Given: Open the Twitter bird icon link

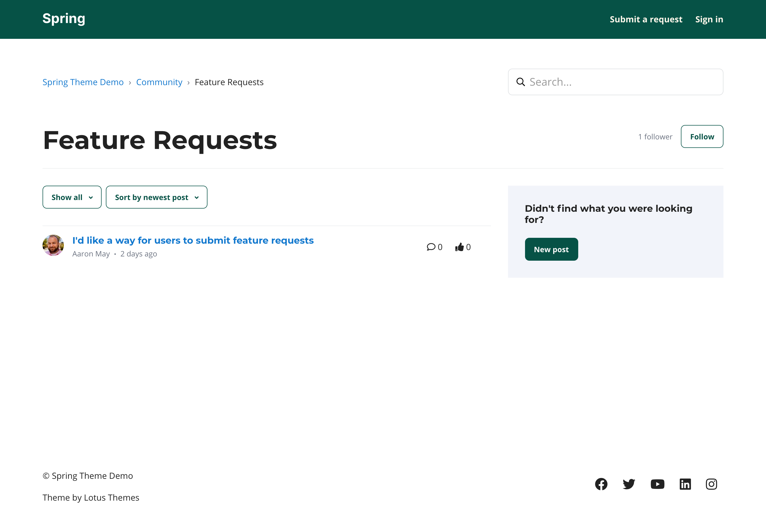Looking at the screenshot, I should [629, 484].
